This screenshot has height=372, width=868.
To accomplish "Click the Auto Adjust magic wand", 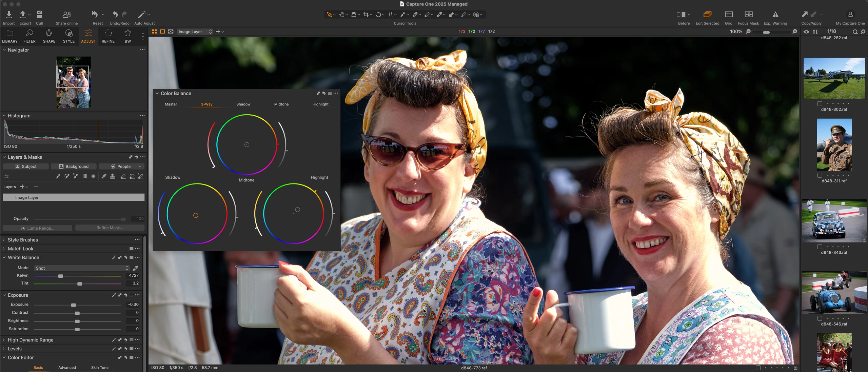I will pyautogui.click(x=142, y=15).
